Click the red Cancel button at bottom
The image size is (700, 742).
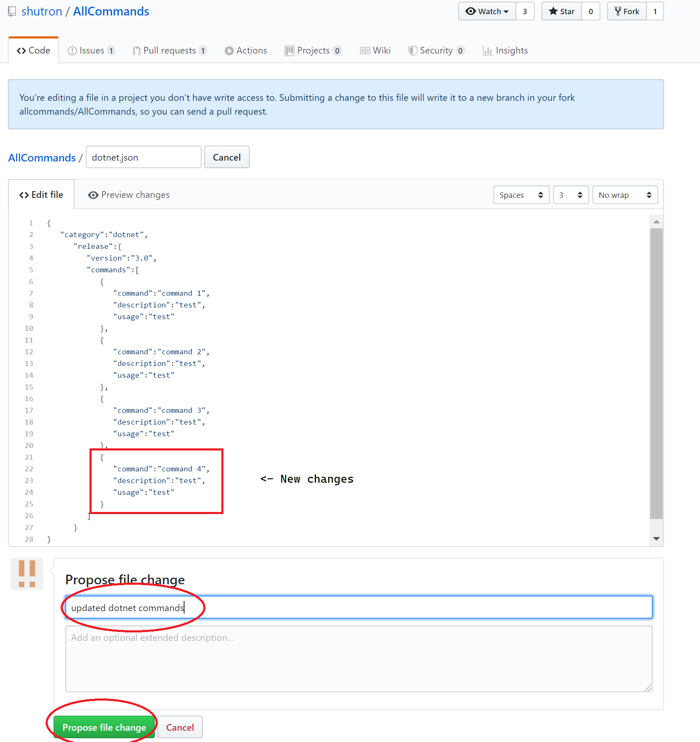click(180, 727)
